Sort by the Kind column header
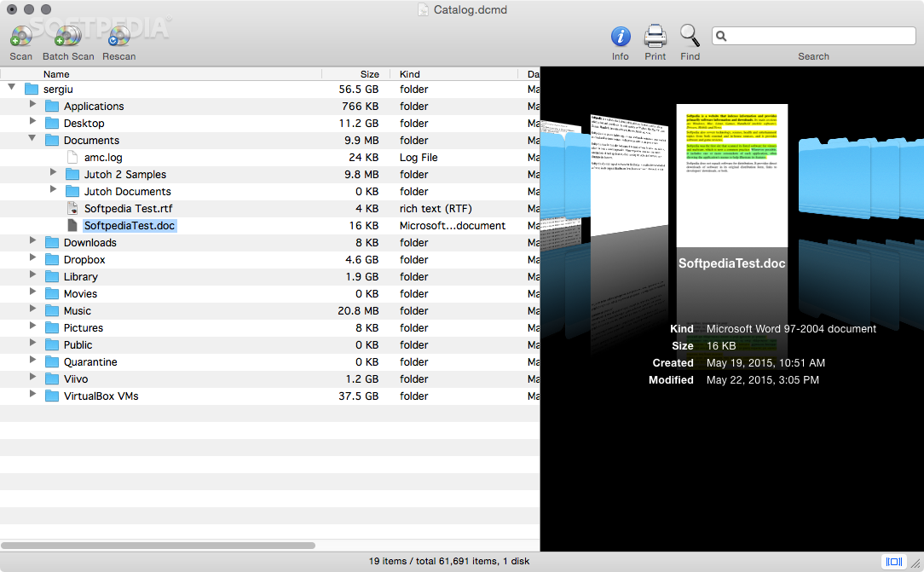The height and width of the screenshot is (572, 924). click(x=453, y=74)
